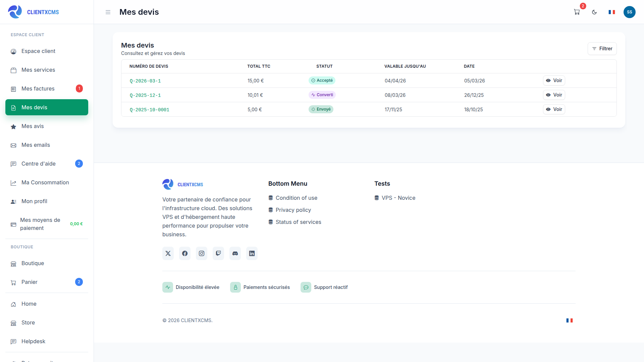Open Mes emails in sidebar
Screen dimensions: 644x362
click(47, 145)
